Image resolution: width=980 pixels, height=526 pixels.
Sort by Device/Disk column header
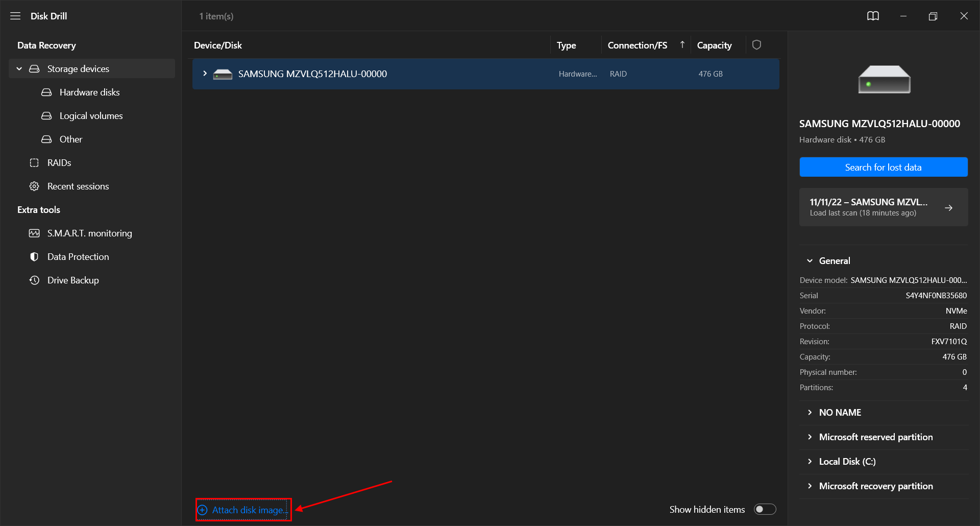pyautogui.click(x=218, y=45)
